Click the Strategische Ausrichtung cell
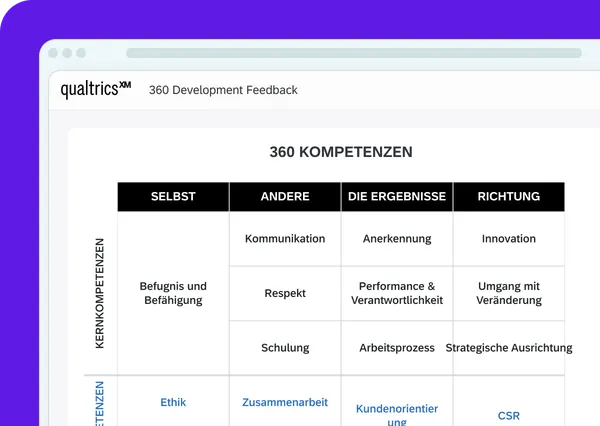Image resolution: width=600 pixels, height=426 pixels. pos(509,348)
